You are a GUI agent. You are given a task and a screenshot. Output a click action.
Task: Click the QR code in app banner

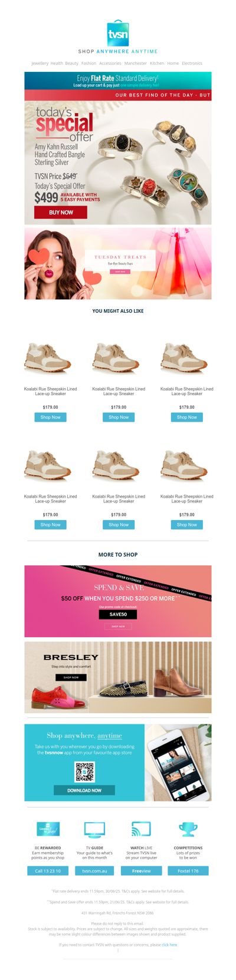84,772
